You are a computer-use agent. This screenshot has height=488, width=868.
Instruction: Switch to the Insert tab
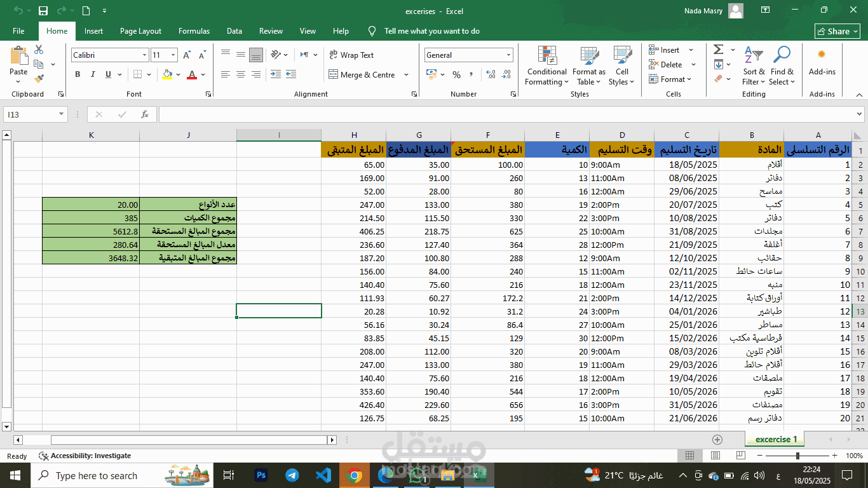click(x=93, y=31)
